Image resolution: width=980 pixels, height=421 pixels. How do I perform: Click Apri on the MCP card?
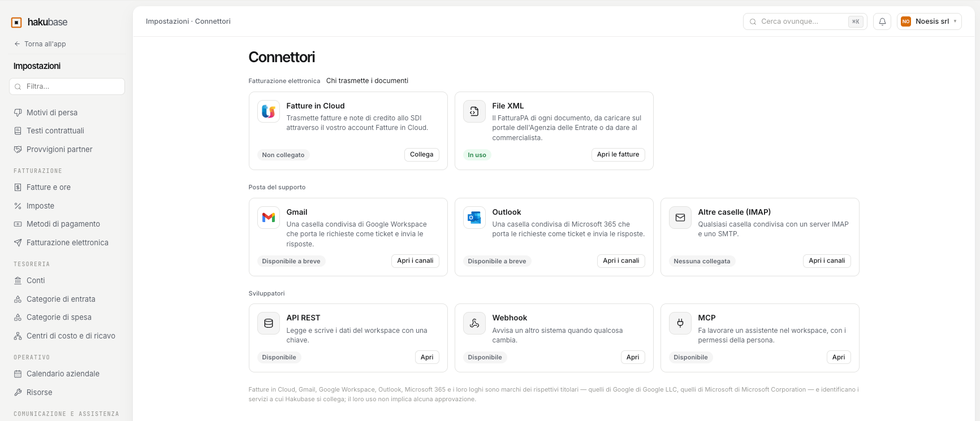pos(839,357)
